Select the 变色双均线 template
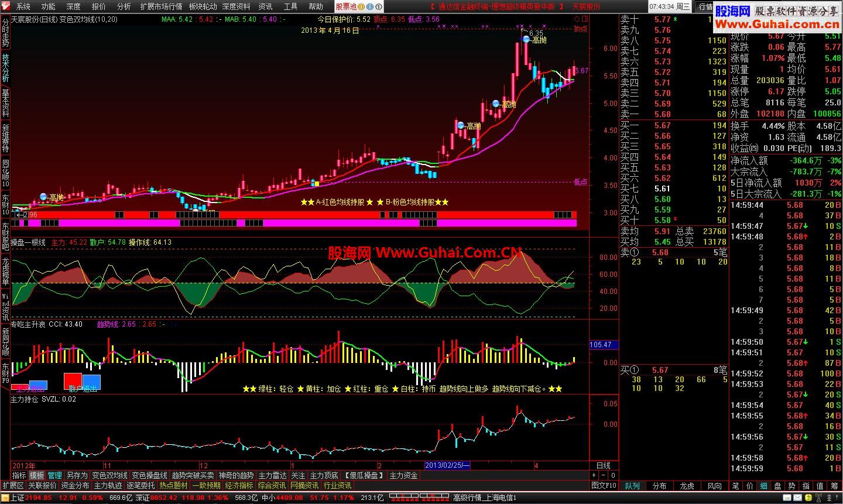The height and width of the screenshot is (504, 843). (x=109, y=475)
